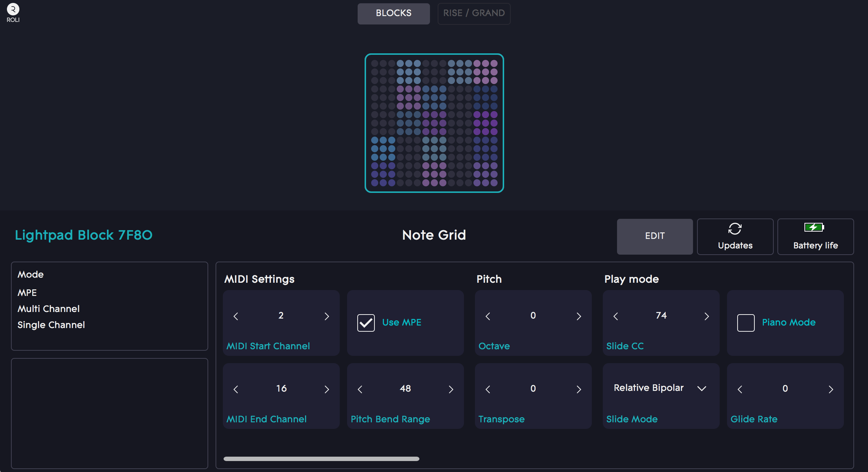Increase the Transpose value
The height and width of the screenshot is (472, 868).
click(x=579, y=389)
